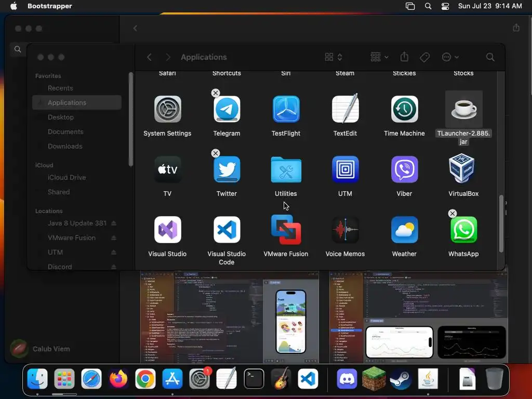Viewport: 532px width, 399px height.
Task: Open the TextEdit app icon
Action: tap(345, 109)
